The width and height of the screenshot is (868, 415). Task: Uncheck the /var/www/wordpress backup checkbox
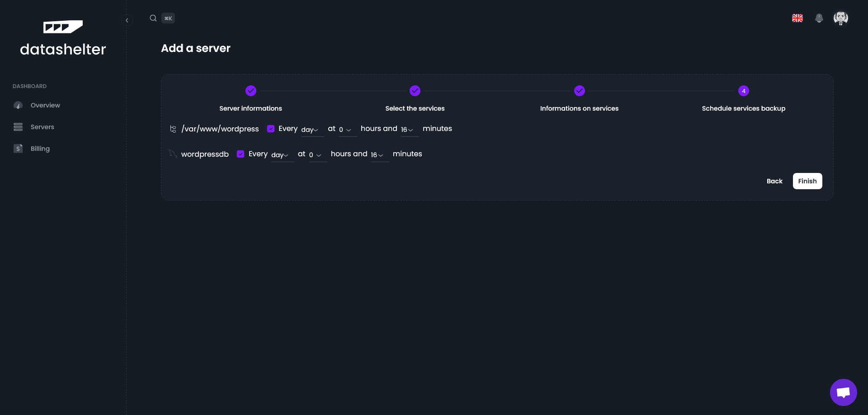point(271,129)
